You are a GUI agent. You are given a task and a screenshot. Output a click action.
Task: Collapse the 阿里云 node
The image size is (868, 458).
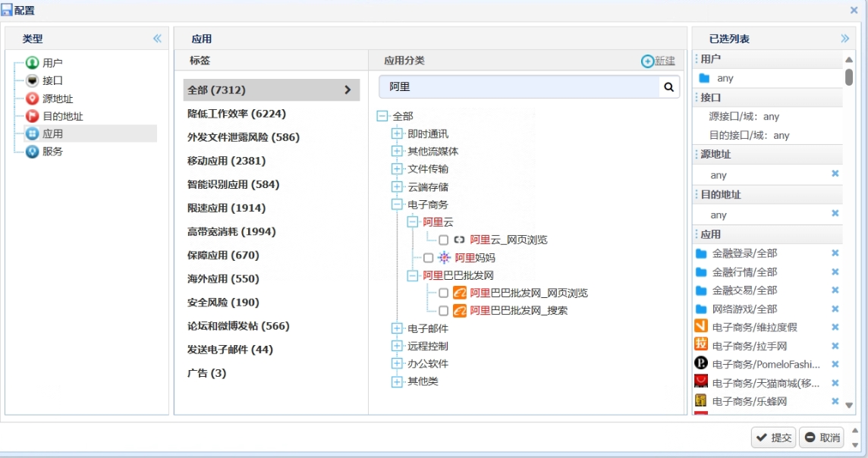pos(413,222)
